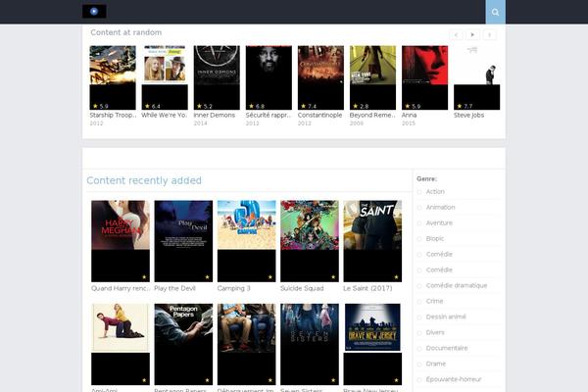The width and height of the screenshot is (588, 392).
Task: Select the Drame genre radio
Action: click(x=419, y=365)
